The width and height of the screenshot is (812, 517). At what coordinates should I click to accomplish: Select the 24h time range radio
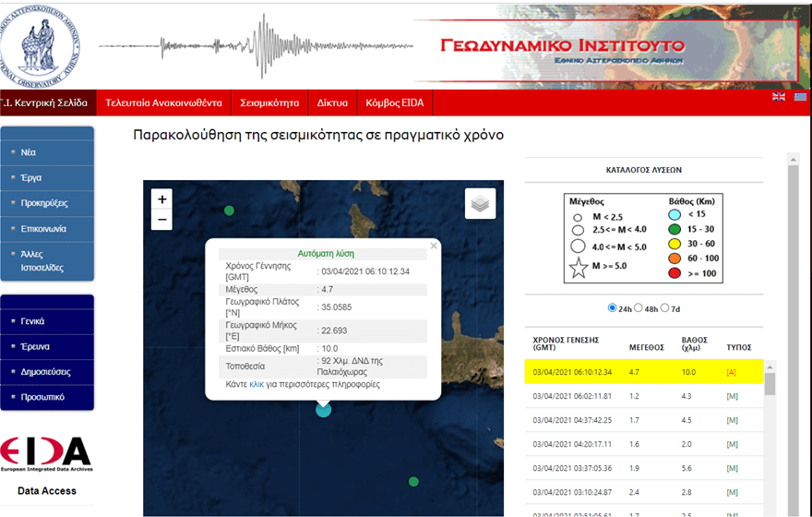point(613,307)
